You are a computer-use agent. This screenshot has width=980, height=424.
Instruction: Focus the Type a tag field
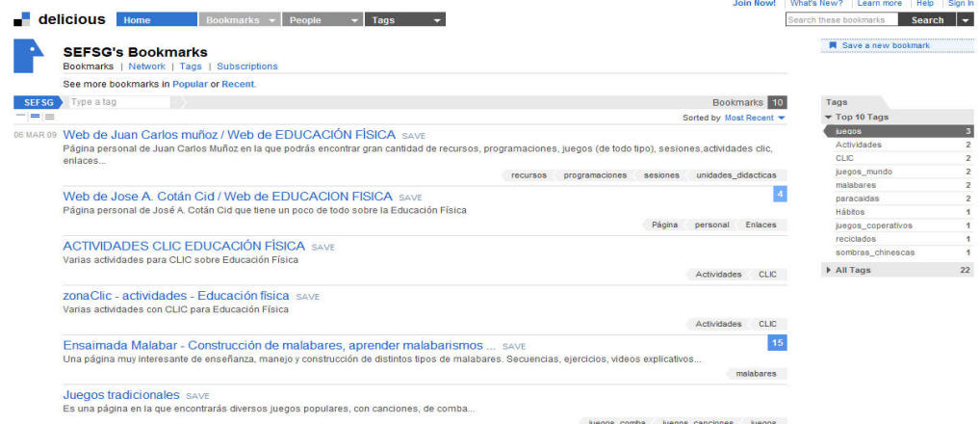pos(118,102)
